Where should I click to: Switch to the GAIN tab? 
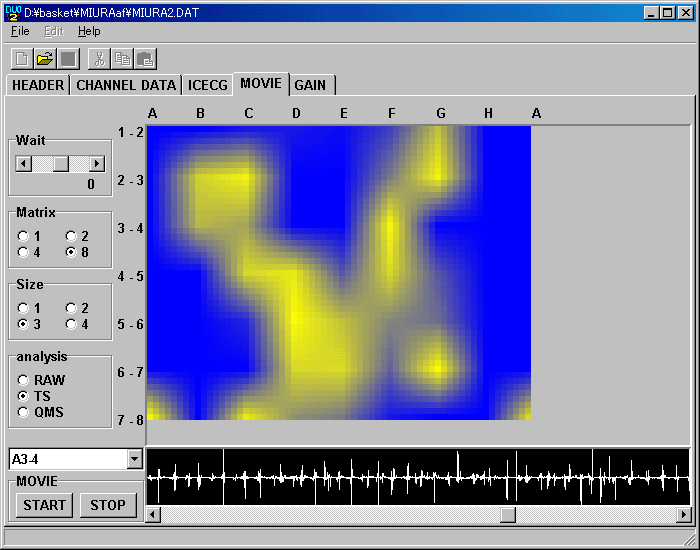310,85
